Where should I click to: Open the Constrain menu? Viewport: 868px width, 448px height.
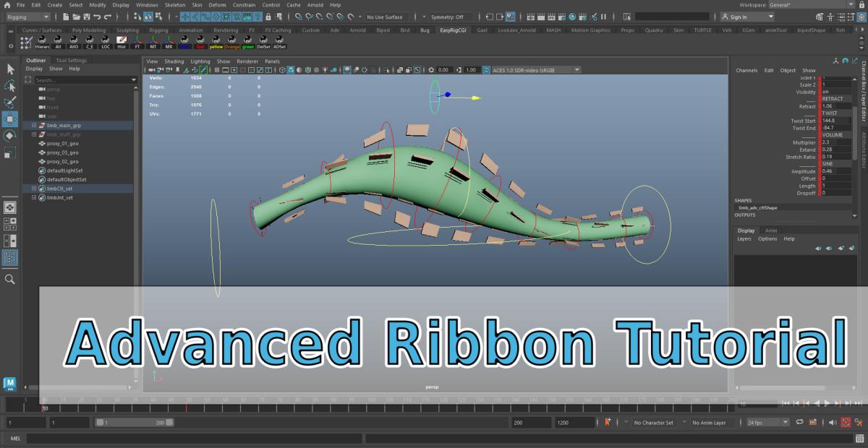244,5
